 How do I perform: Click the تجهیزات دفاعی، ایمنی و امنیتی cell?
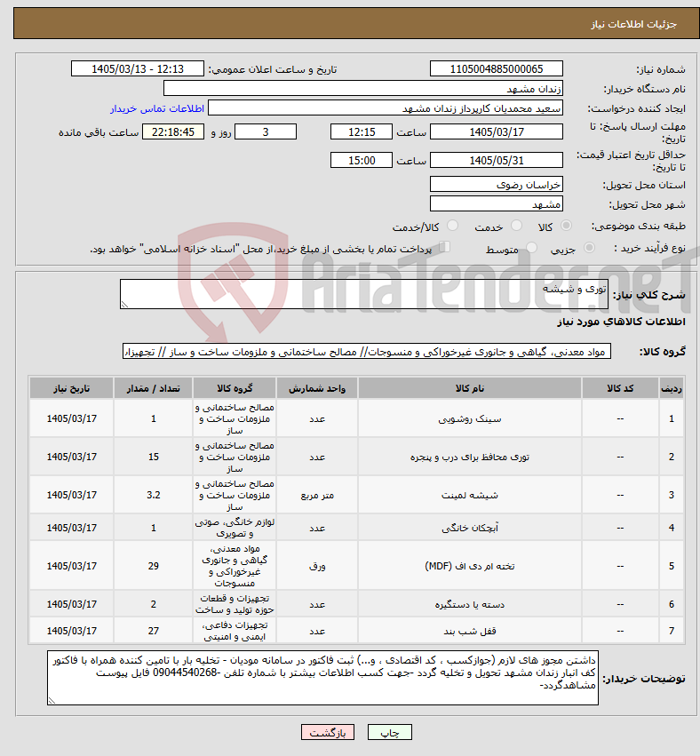[x=235, y=631]
